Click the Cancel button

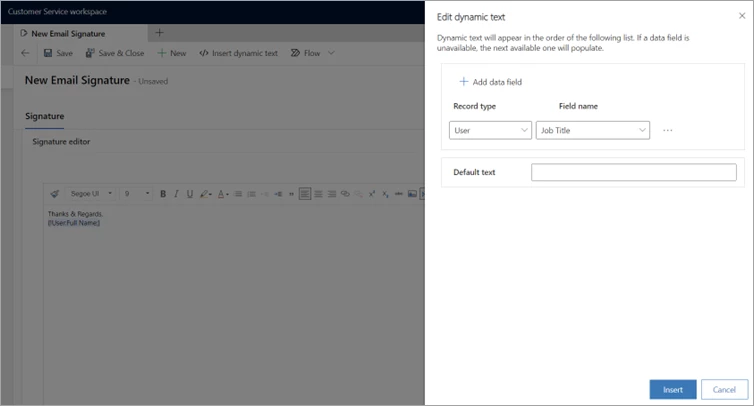[724, 390]
